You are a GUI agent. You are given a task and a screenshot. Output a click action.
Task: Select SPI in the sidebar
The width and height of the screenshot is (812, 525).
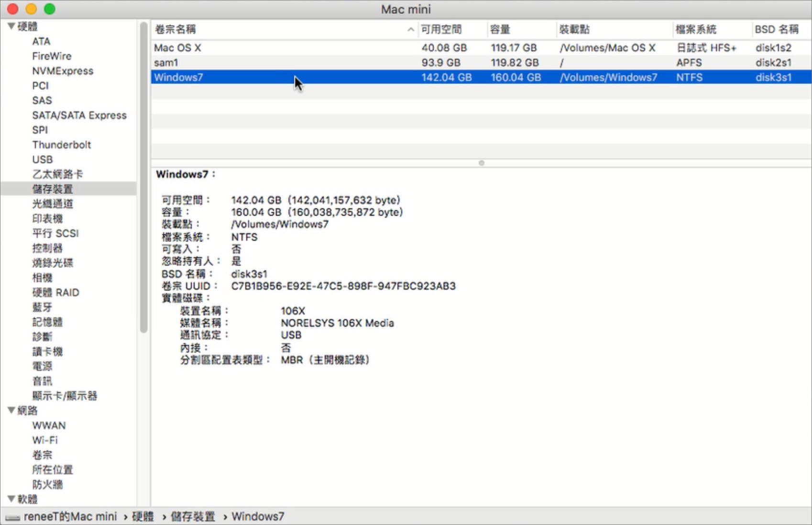click(40, 130)
